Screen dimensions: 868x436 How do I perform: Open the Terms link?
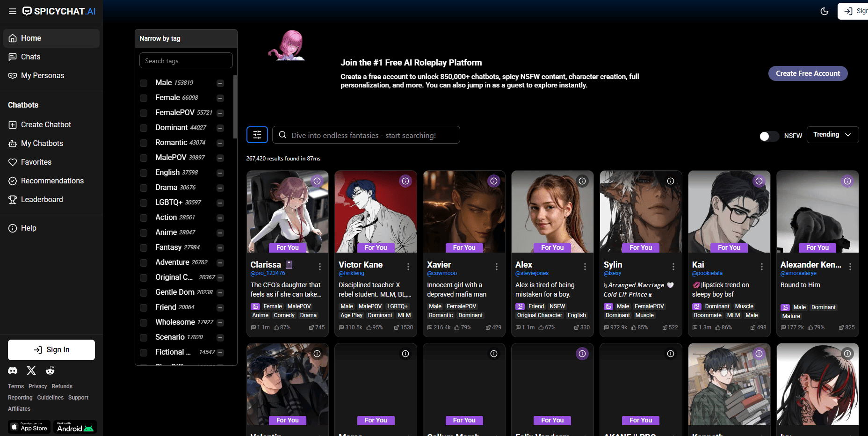[16, 386]
